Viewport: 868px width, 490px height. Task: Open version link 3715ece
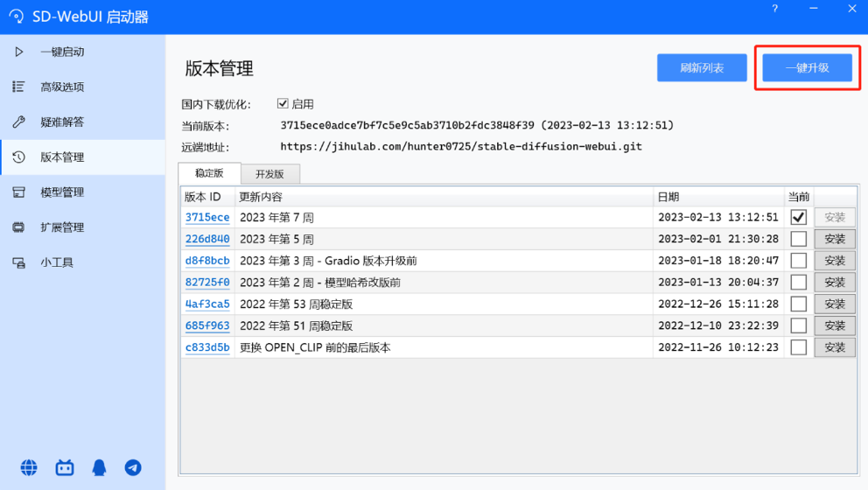tap(207, 217)
